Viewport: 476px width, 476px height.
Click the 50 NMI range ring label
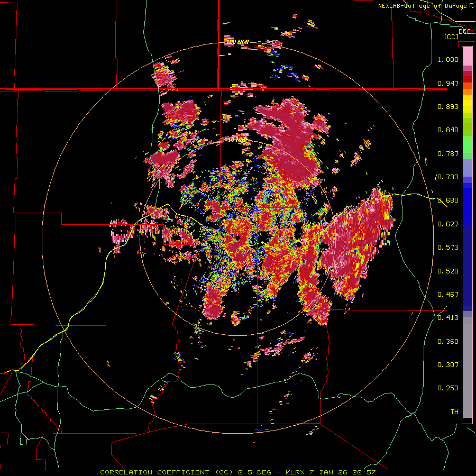[237, 140]
